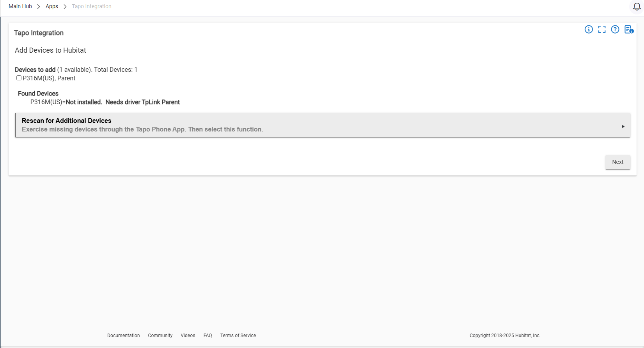Open the Documentation footer link
The height and width of the screenshot is (348, 644).
coord(123,336)
